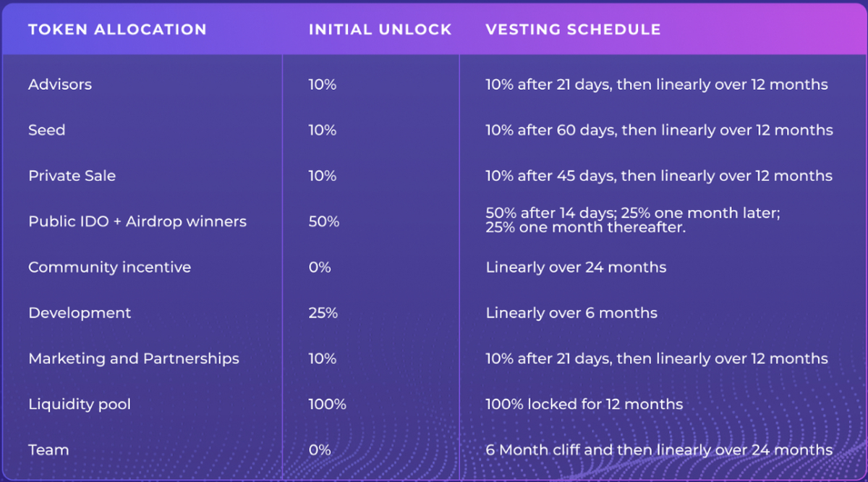
Task: Select the Seed allocation label
Action: [47, 130]
